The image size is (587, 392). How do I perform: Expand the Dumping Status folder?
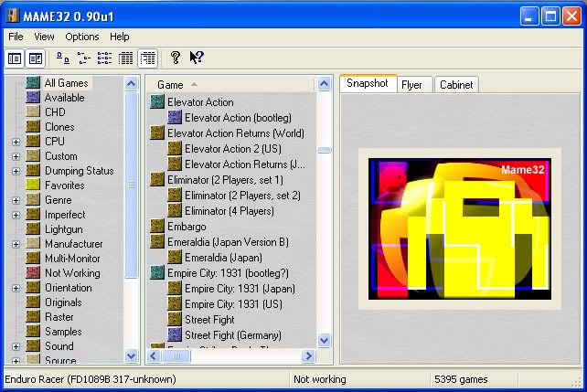click(16, 171)
